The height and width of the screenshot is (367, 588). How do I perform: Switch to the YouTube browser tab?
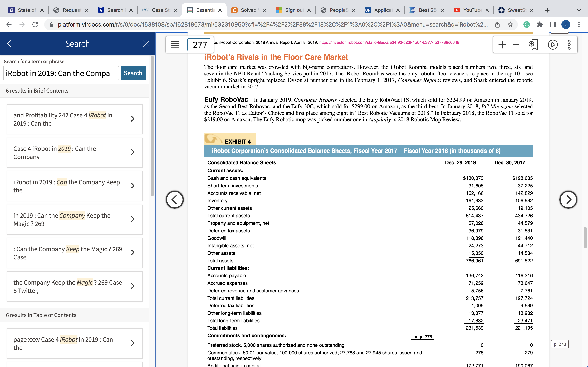point(471,10)
